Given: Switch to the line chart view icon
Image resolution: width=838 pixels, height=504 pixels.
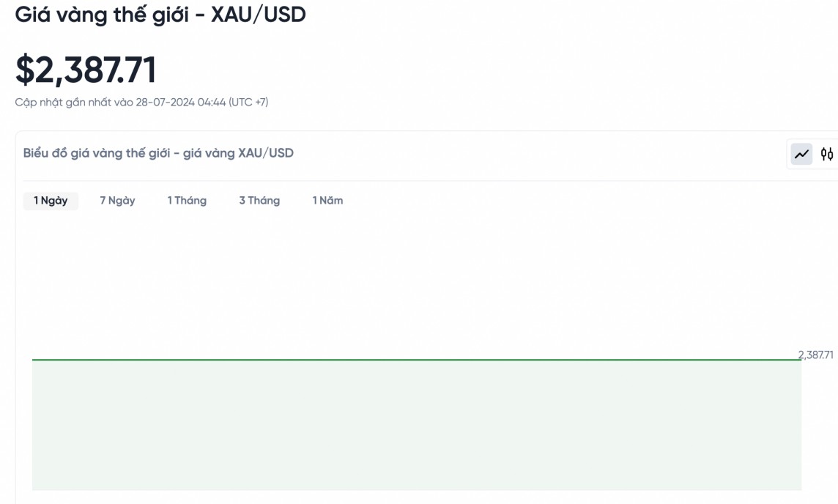Looking at the screenshot, I should pyautogui.click(x=802, y=154).
